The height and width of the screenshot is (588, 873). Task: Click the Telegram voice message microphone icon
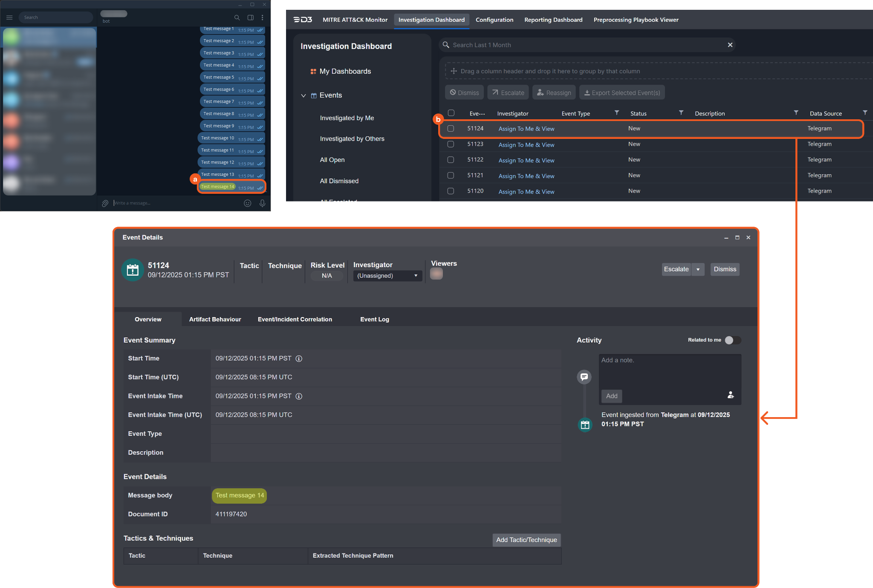click(262, 203)
